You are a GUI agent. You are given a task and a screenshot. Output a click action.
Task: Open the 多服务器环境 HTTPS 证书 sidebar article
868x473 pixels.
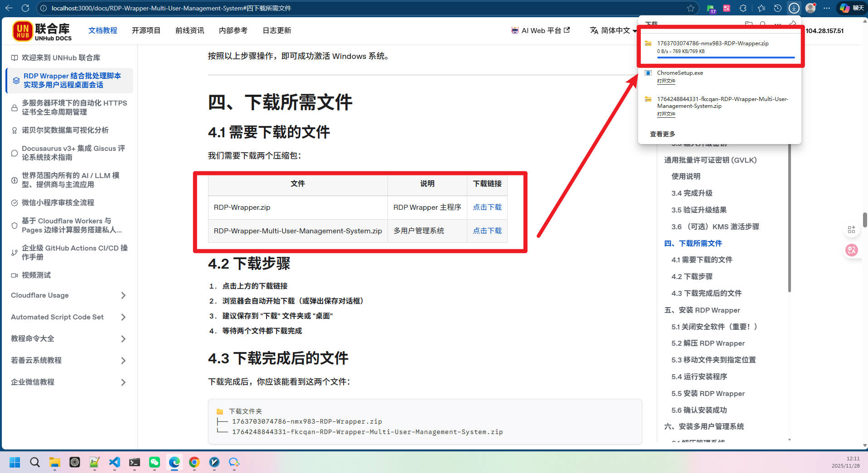[x=69, y=107]
